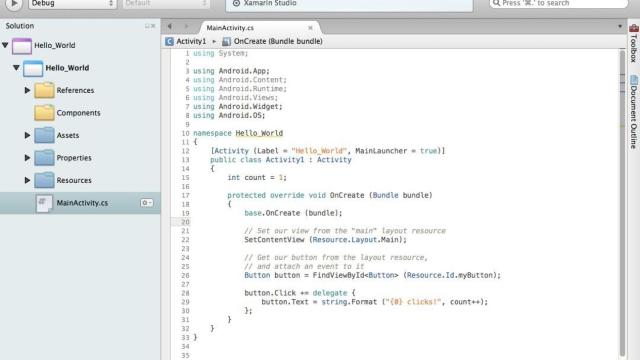This screenshot has width=640, height=360.
Task: Expand the References folder
Action: pyautogui.click(x=27, y=90)
